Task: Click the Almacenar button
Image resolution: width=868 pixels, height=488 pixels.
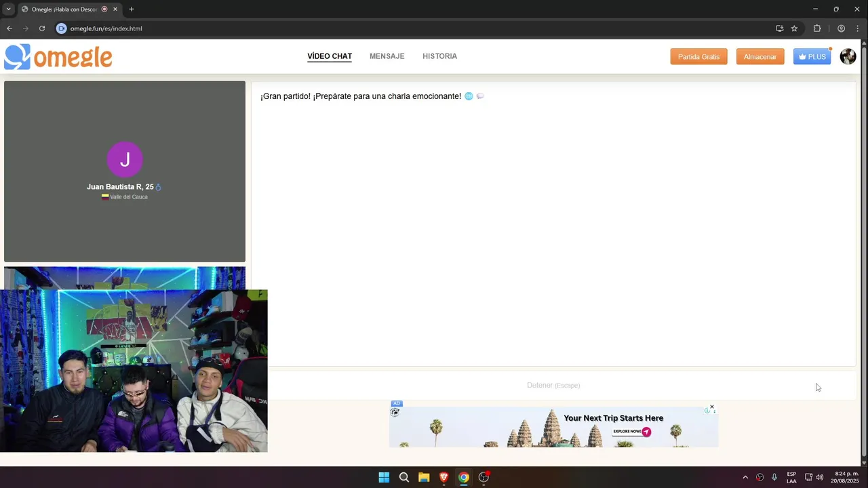Action: click(x=760, y=57)
